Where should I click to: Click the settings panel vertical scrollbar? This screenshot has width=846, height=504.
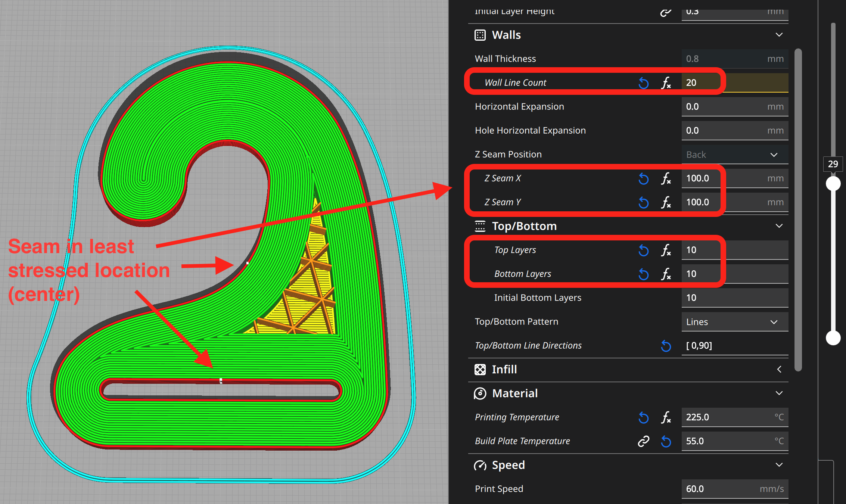798,210
